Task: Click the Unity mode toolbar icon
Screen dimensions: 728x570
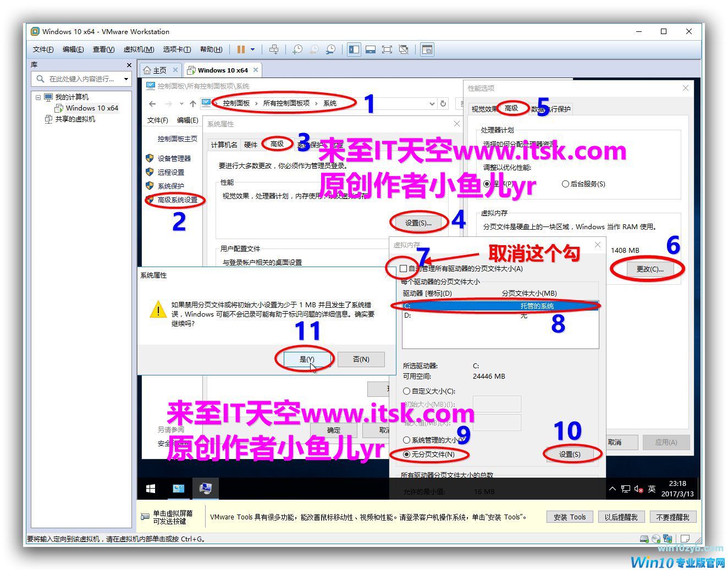Action: [x=404, y=49]
